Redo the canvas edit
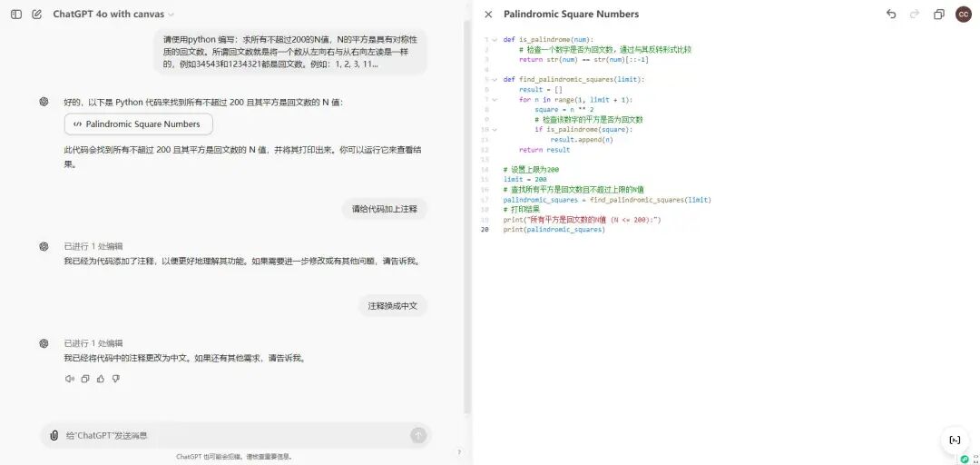The width and height of the screenshot is (980, 465). click(915, 14)
